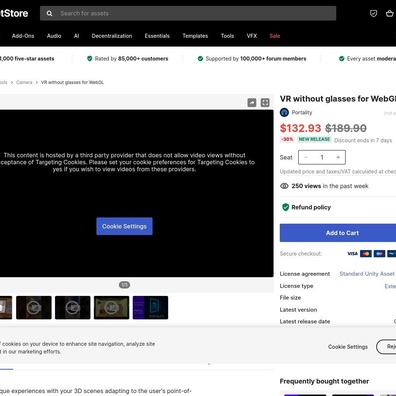Open the Tools menu
The image size is (396, 396).
point(227,36)
